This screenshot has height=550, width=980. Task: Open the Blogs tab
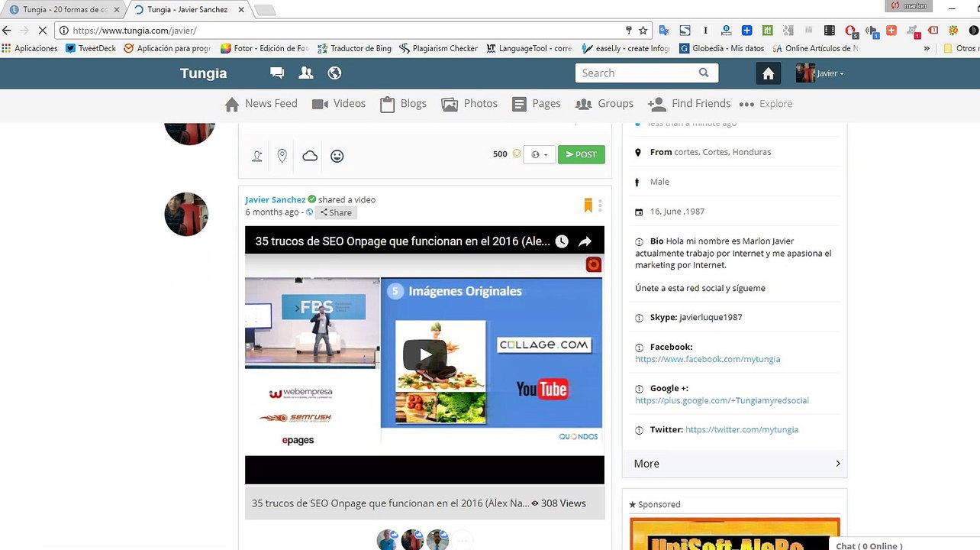(404, 104)
